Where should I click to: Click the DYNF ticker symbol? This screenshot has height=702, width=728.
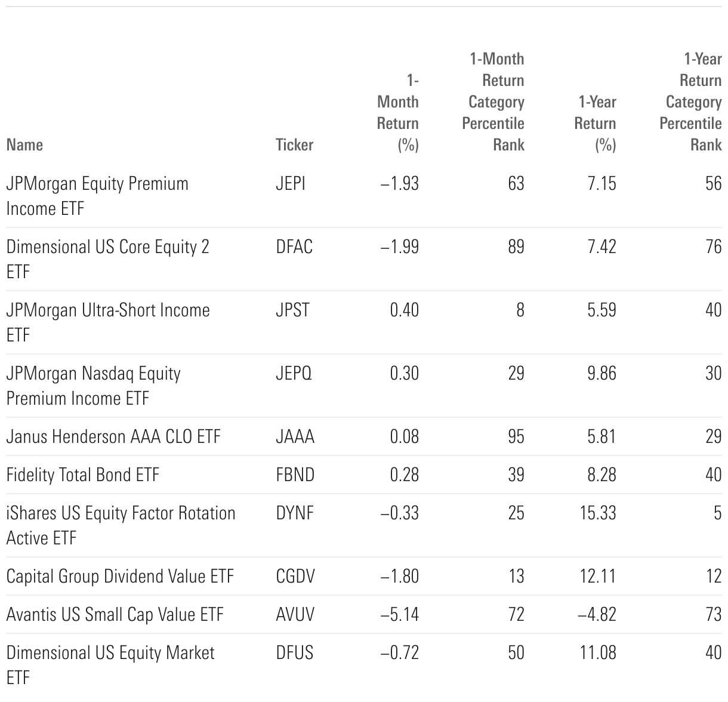point(295,513)
